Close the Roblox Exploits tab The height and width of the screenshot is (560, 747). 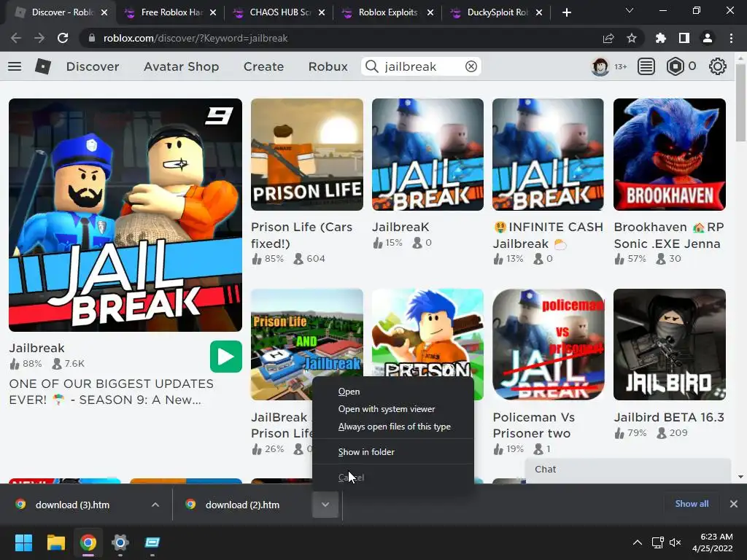coord(430,12)
